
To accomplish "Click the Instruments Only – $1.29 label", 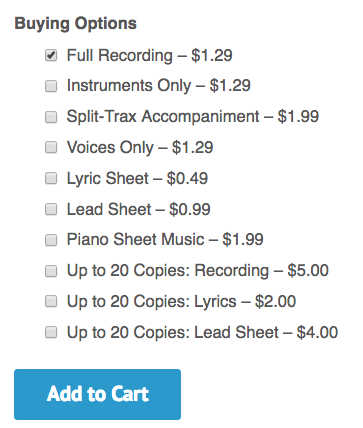I will (x=159, y=86).
